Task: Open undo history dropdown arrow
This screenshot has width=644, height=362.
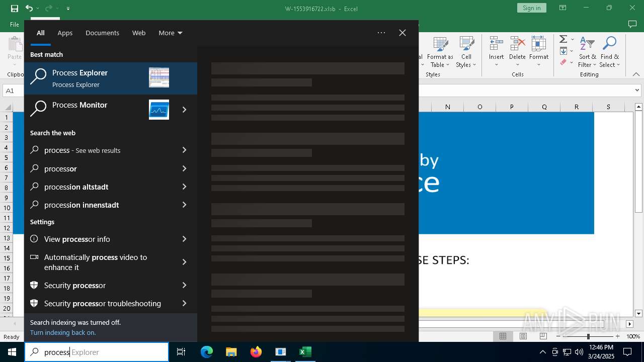Action: tap(38, 9)
